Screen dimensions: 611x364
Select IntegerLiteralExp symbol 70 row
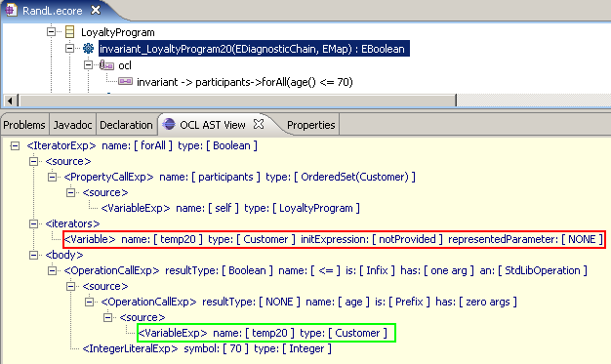(207, 348)
